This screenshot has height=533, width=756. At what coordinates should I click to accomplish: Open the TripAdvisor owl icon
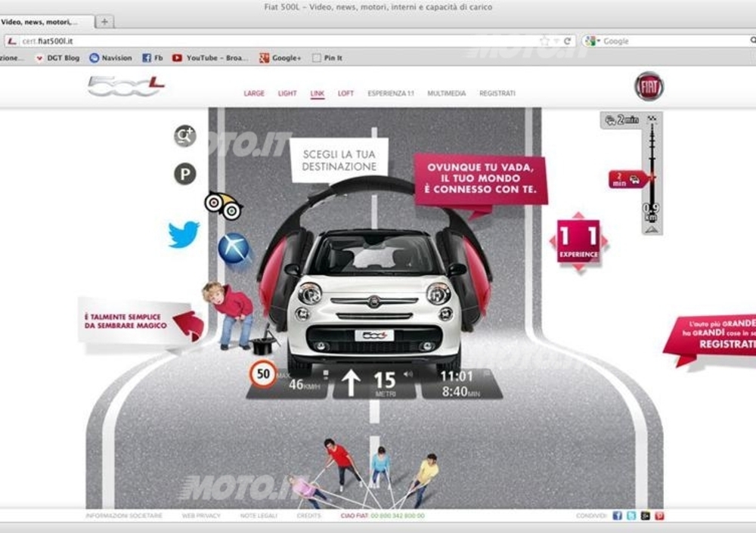223,206
